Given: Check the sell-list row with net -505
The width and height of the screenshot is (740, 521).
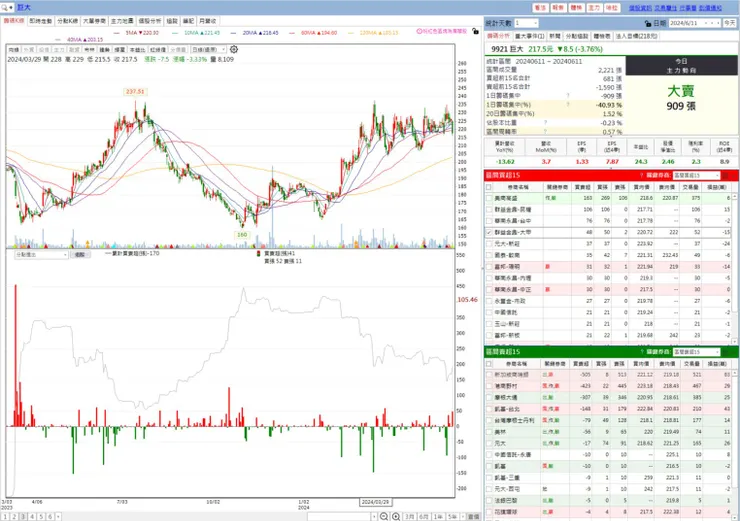Looking at the screenshot, I should click(x=488, y=375).
